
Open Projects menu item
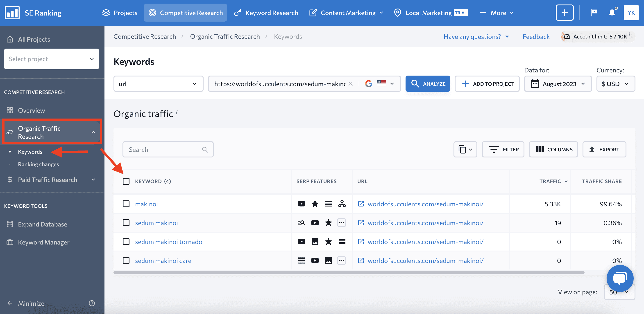pyautogui.click(x=120, y=13)
